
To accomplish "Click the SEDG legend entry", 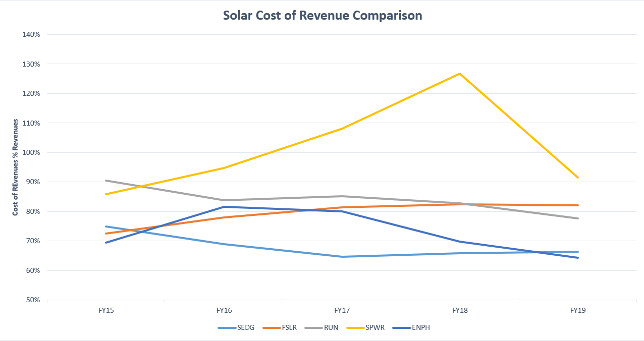I will (x=236, y=327).
